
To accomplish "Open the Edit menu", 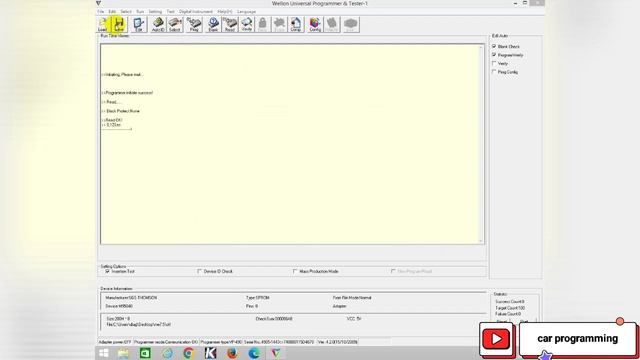I will 112,11.
